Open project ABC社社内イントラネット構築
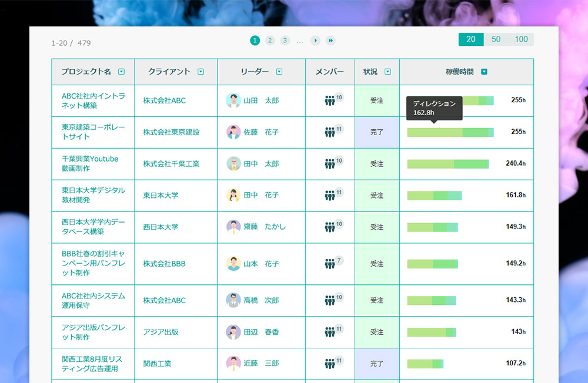This screenshot has width=588, height=383. (93, 100)
